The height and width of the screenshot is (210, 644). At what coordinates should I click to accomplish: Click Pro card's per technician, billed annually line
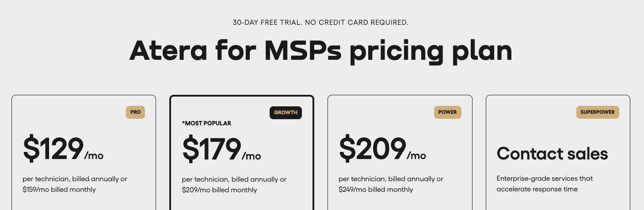tap(75, 179)
